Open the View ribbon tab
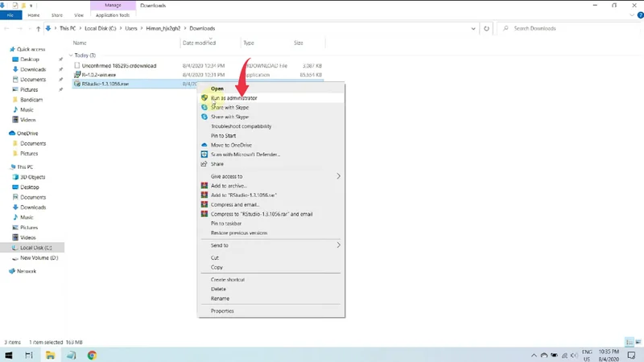 click(x=78, y=14)
